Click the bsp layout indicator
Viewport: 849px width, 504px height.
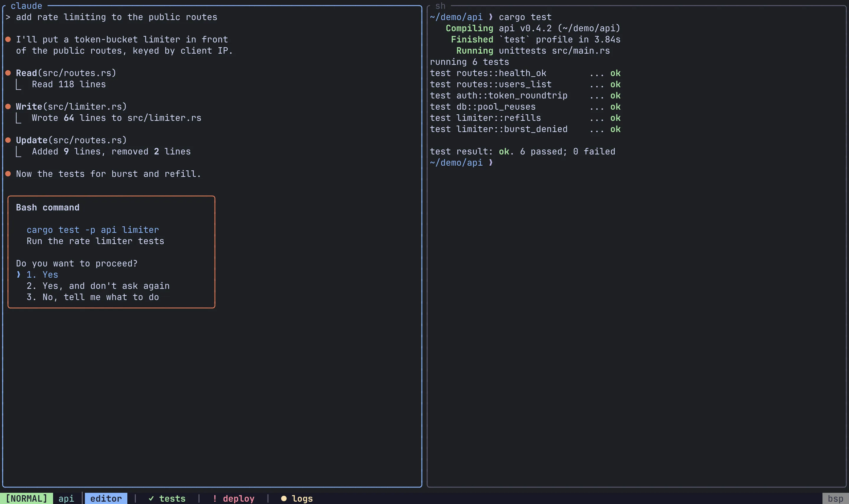point(835,498)
